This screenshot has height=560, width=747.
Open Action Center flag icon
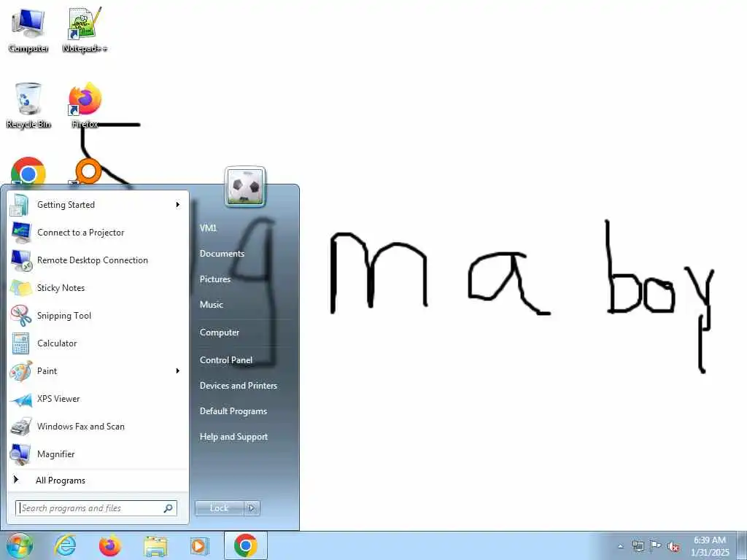click(656, 546)
